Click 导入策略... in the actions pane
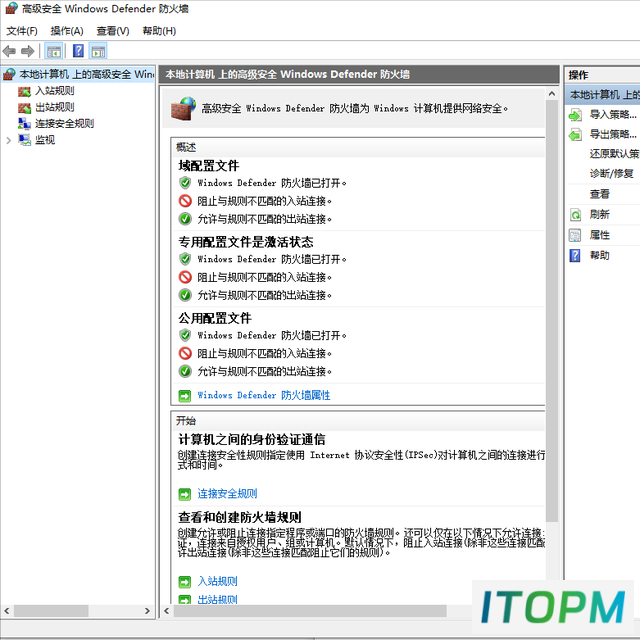Viewport: 640px width, 640px height. tap(613, 114)
